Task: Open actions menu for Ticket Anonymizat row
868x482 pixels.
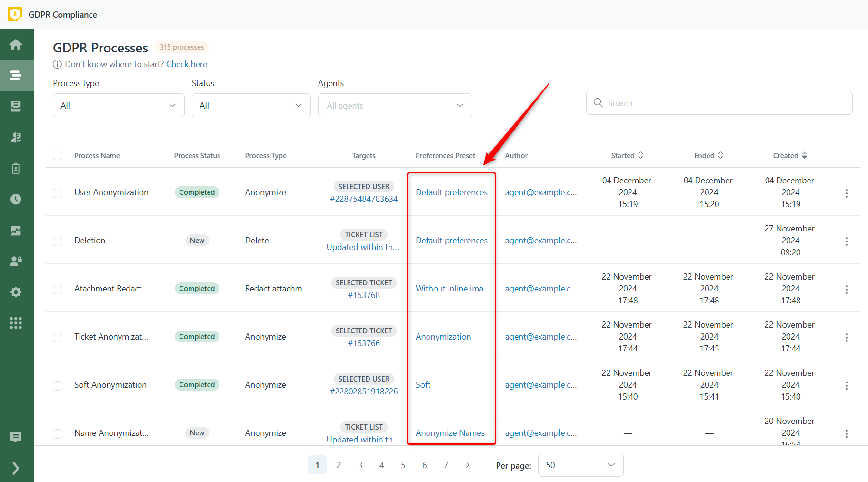Action: [846, 337]
